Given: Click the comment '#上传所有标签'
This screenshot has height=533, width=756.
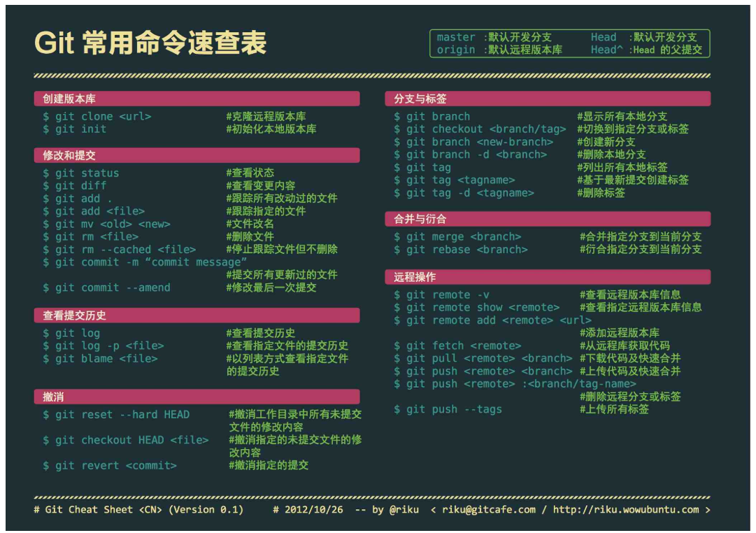Looking at the screenshot, I should [x=614, y=410].
